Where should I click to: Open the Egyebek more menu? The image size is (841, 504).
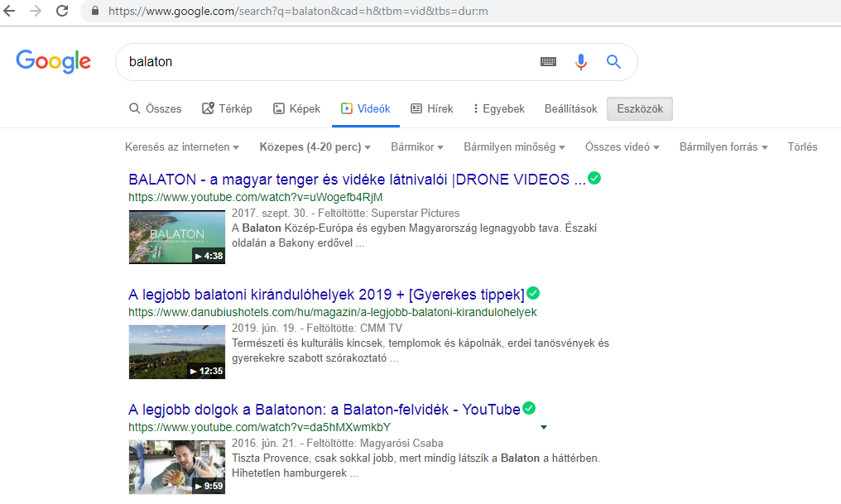coord(499,109)
